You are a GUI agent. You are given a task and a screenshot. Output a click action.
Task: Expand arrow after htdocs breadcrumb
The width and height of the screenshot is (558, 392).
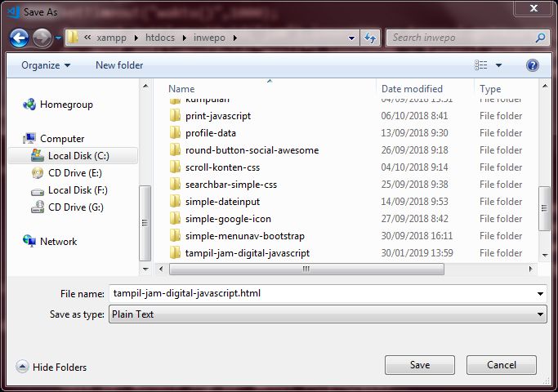tap(185, 38)
